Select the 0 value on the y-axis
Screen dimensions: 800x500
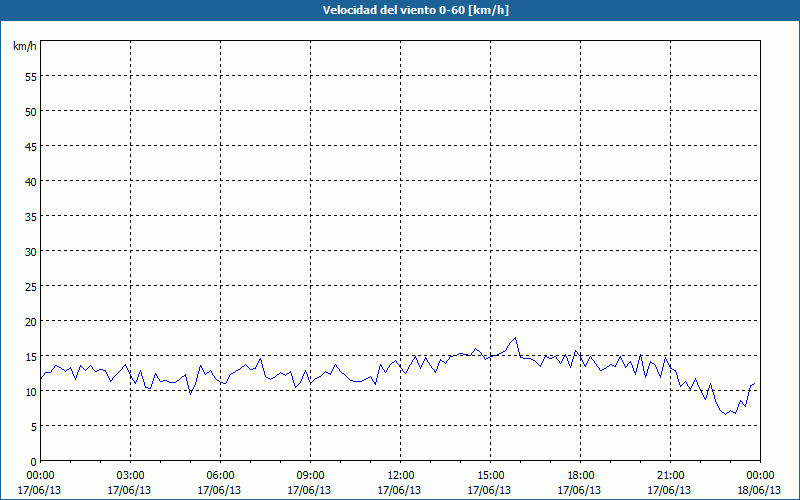coord(34,462)
